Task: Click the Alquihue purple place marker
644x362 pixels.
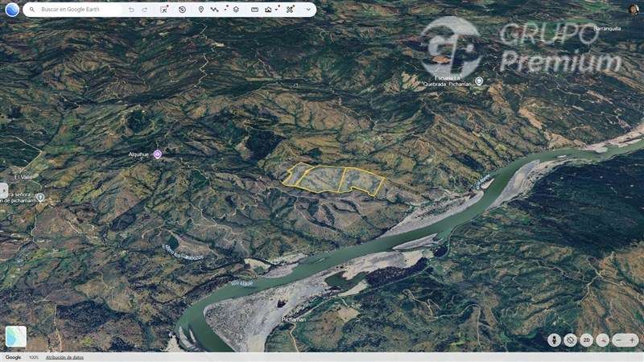Action: coord(157,154)
